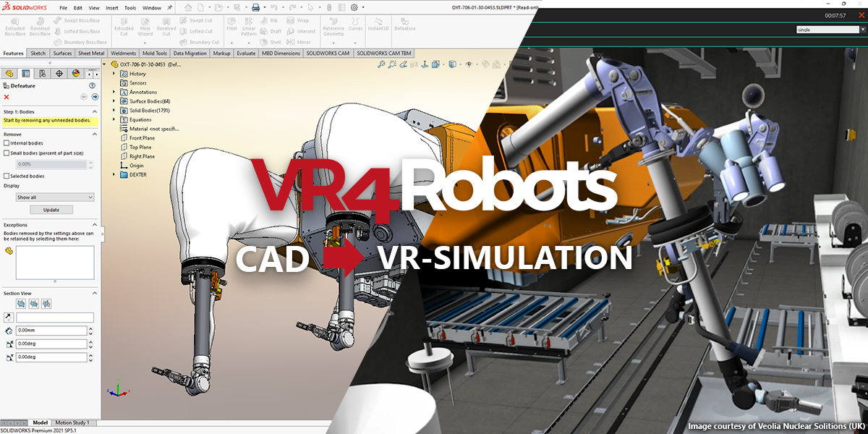Switch to the Evaluate tab
The width and height of the screenshot is (868, 434).
click(x=246, y=53)
